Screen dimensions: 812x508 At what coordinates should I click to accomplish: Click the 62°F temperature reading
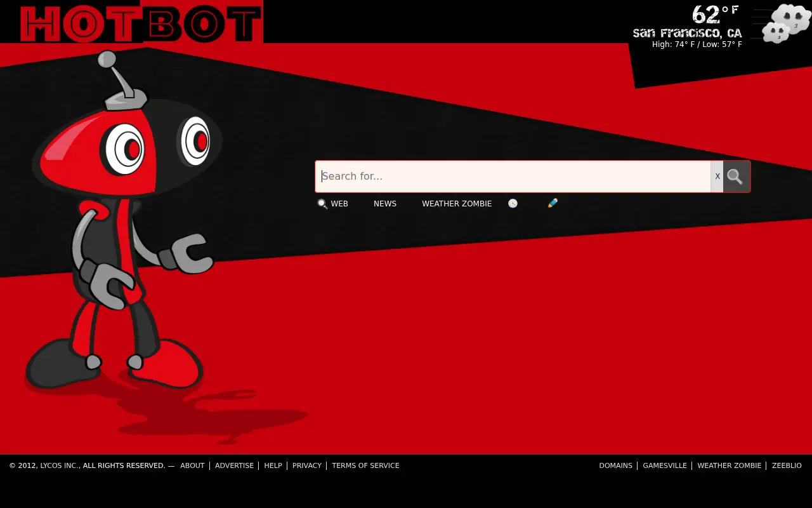[716, 15]
